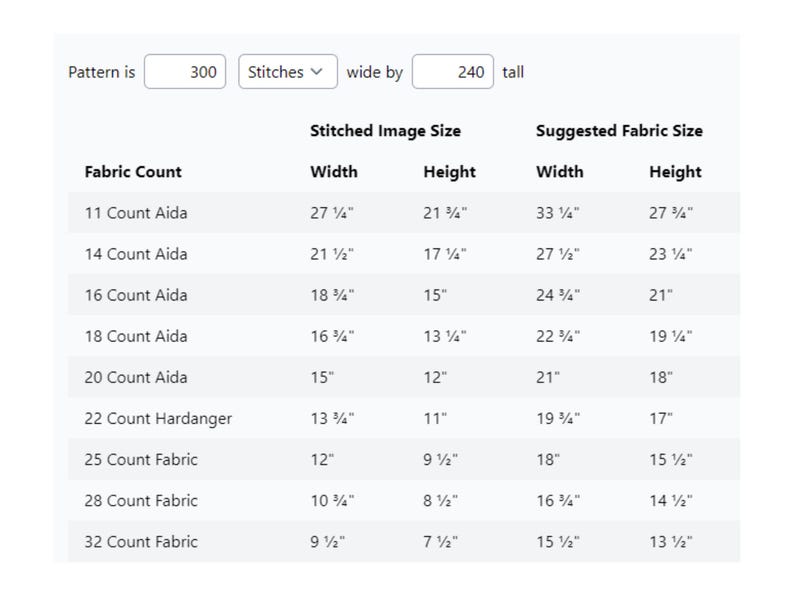The height and width of the screenshot is (596, 794).
Task: Click the Width header under Stitched Image Size
Action: click(334, 172)
